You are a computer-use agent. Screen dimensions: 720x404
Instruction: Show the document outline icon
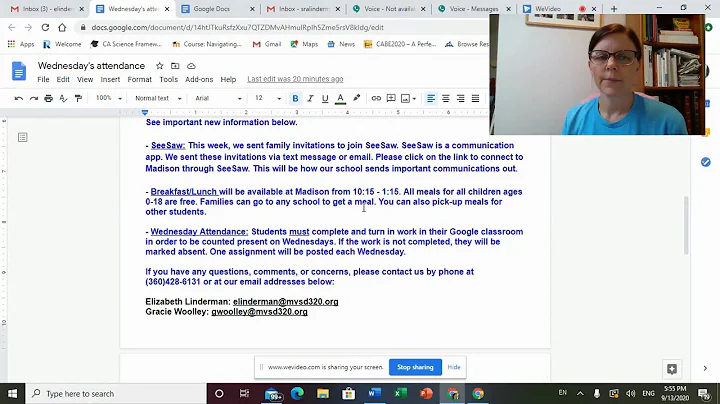pyautogui.click(x=22, y=137)
